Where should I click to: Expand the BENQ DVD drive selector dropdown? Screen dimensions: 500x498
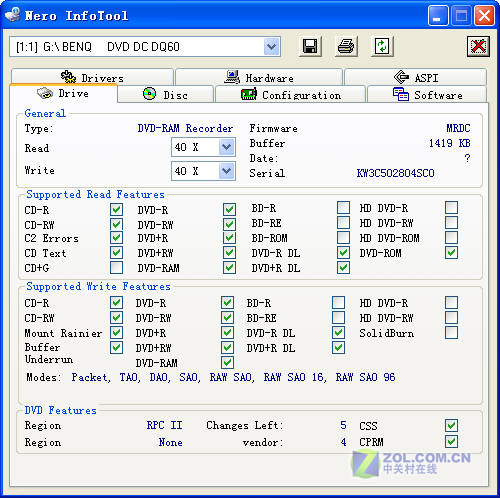pyautogui.click(x=271, y=46)
